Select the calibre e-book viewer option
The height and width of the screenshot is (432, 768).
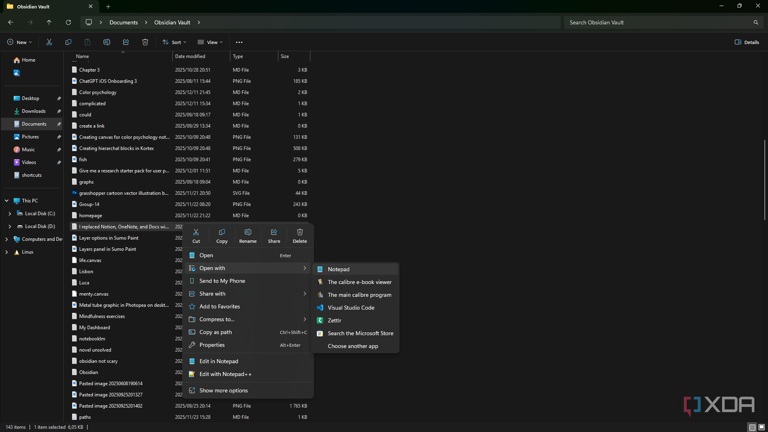tap(359, 282)
